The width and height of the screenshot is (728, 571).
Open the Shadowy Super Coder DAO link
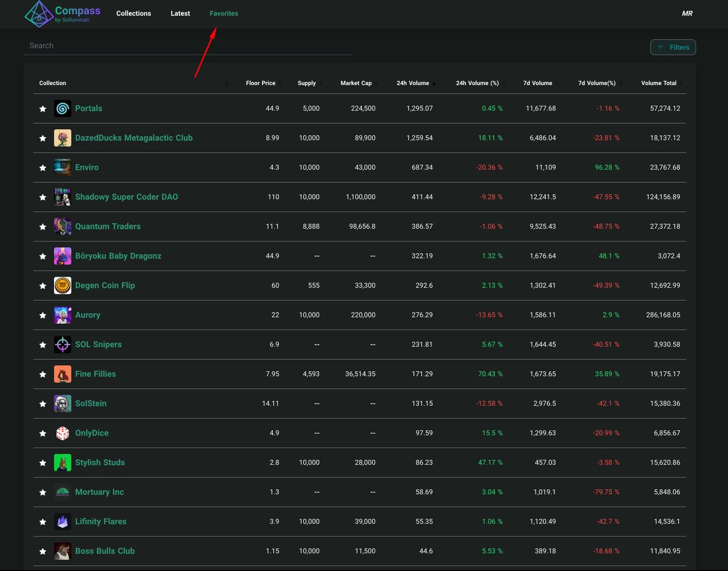[127, 197]
